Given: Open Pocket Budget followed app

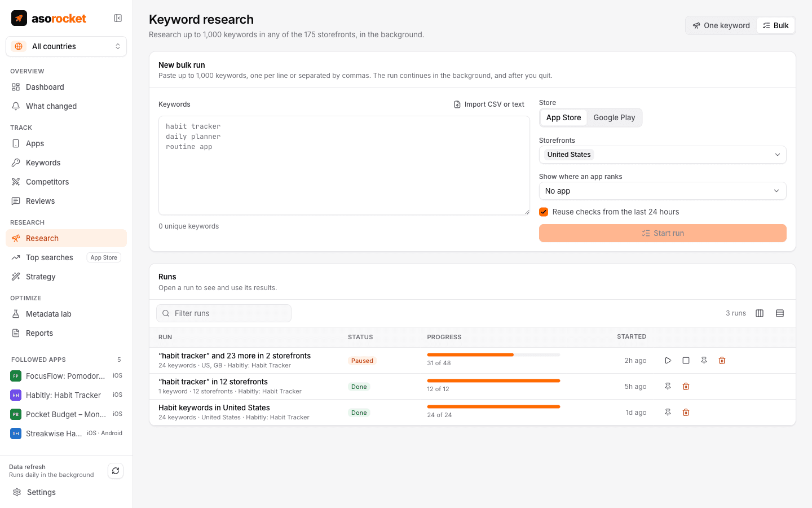Looking at the screenshot, I should point(67,414).
